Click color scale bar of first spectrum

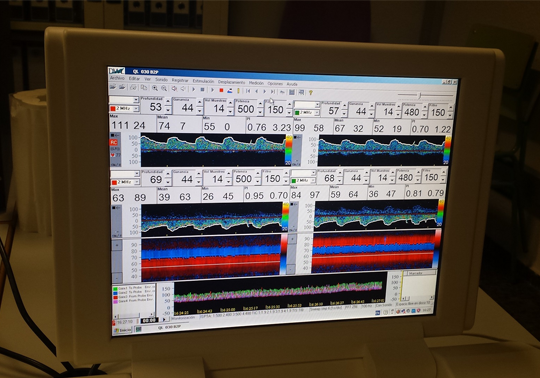[x=288, y=150]
